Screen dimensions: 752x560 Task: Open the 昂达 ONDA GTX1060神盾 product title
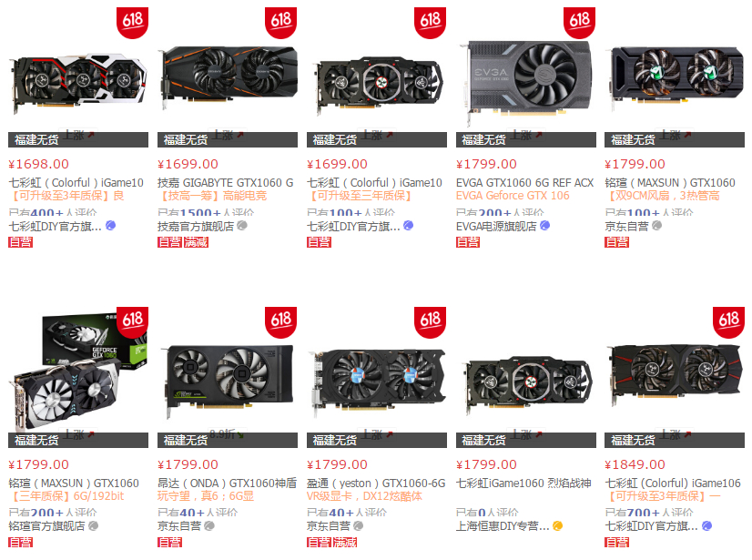(227, 484)
